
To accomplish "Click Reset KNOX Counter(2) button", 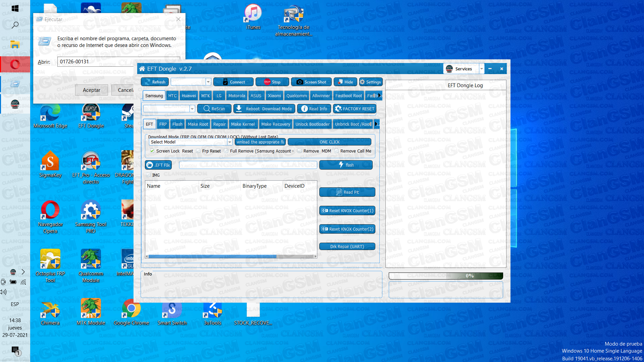I will [347, 229].
